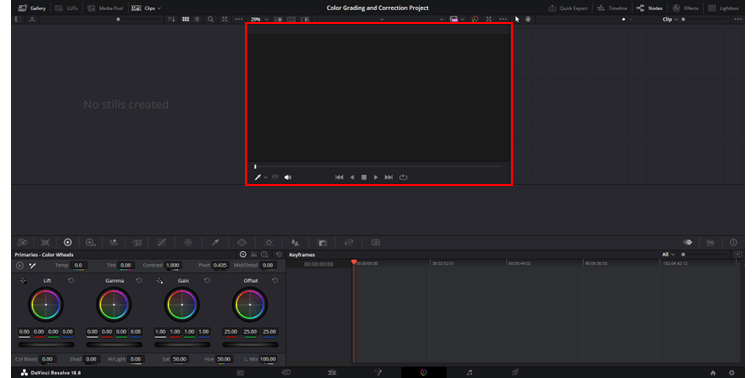Switch to the Fairlight music note page

pos(469,372)
